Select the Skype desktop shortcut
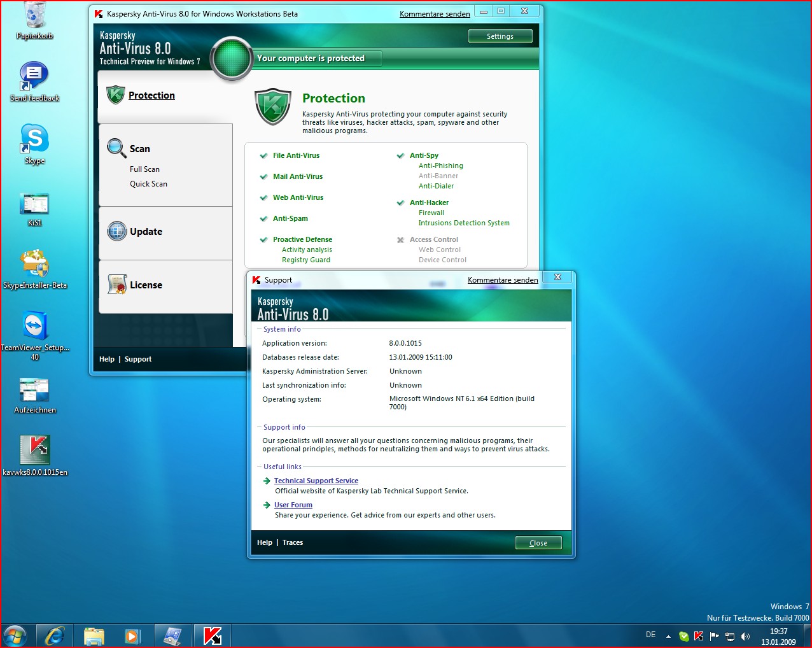This screenshot has width=812, height=648. [x=34, y=144]
